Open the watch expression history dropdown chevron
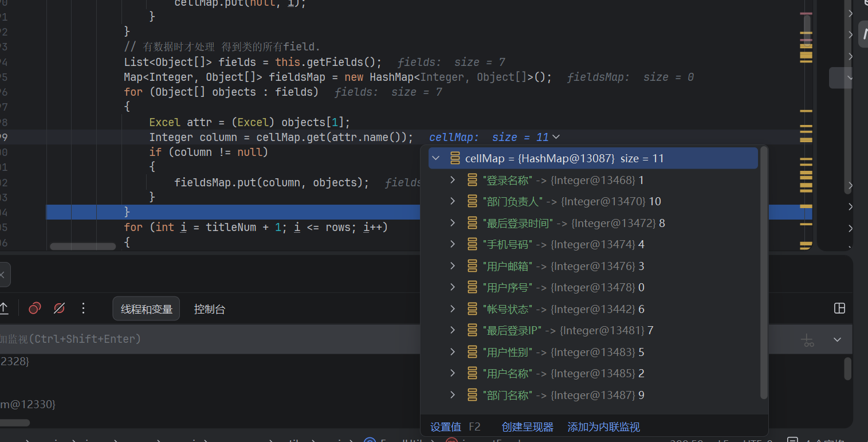868x442 pixels. (x=837, y=339)
